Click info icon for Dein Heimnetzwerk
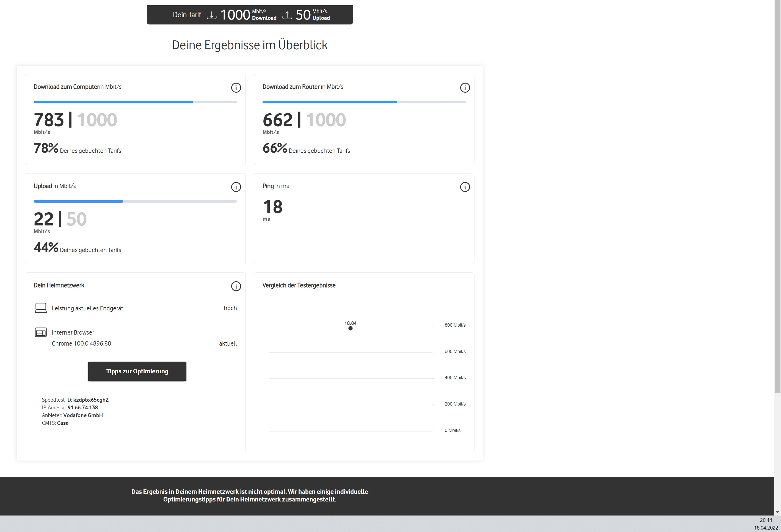The width and height of the screenshot is (781, 532). 236,286
